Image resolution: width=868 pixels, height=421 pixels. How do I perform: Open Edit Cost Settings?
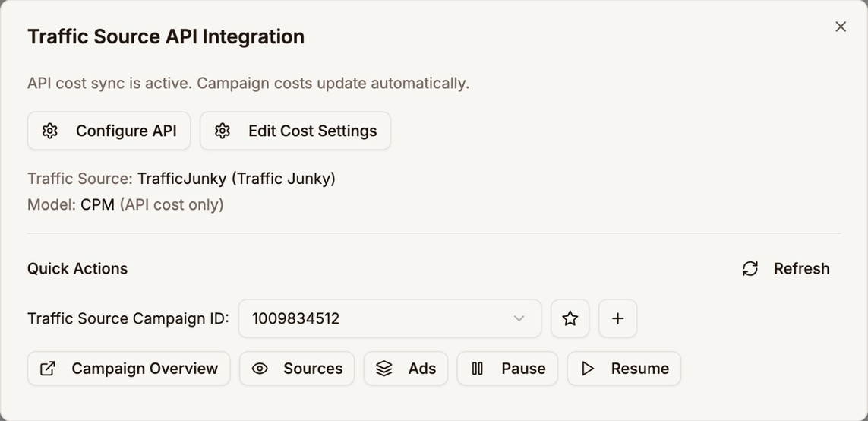(295, 131)
